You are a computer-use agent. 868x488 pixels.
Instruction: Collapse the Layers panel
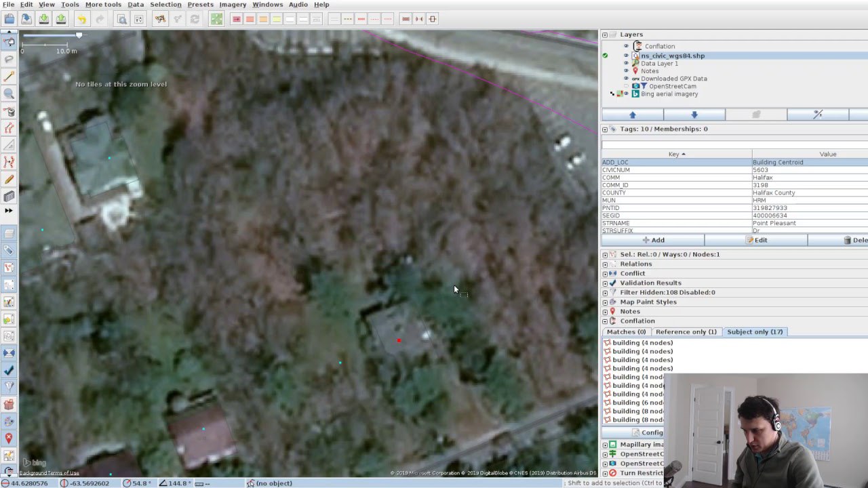[x=605, y=35]
